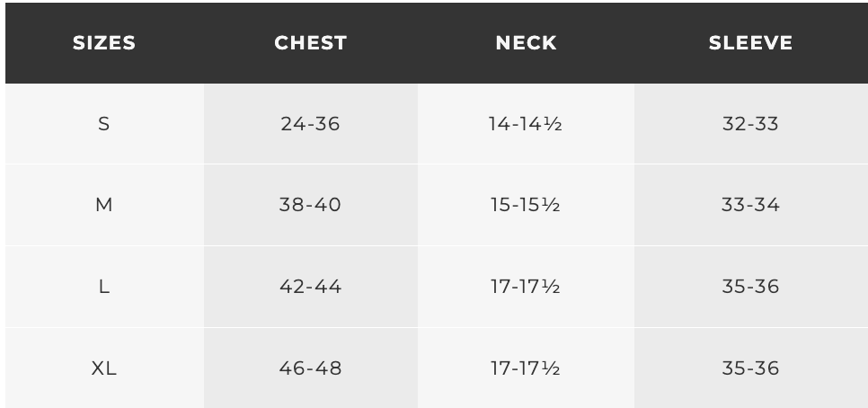Select the size XL row label
Screen dimensions: 868x408
coord(104,368)
